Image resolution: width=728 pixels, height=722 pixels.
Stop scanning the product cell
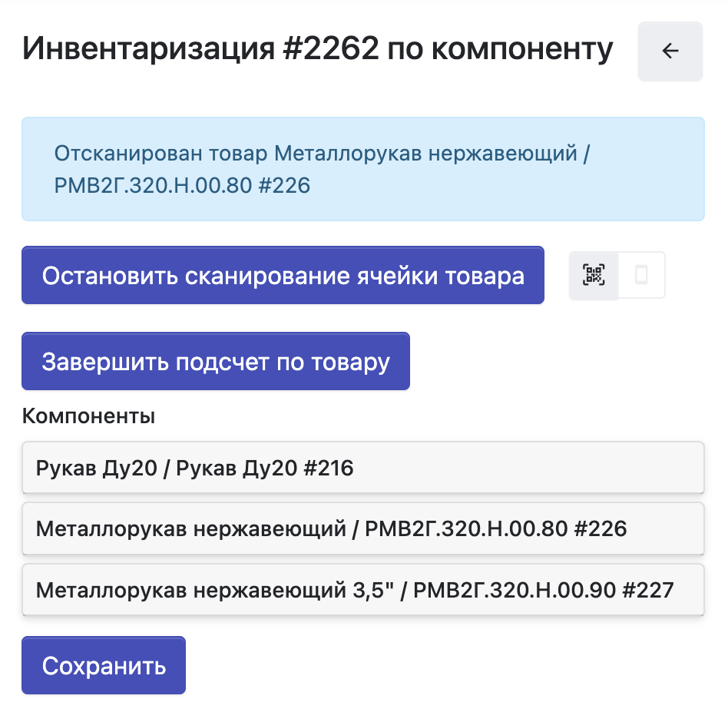click(x=283, y=276)
